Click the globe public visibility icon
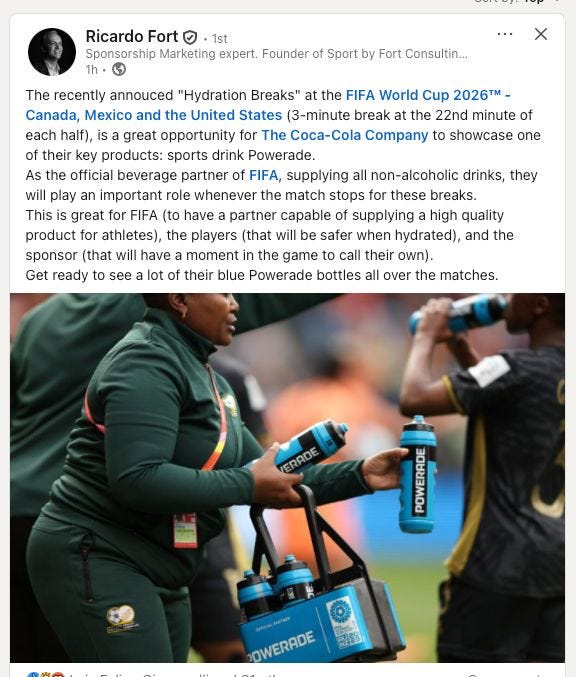 [119, 69]
